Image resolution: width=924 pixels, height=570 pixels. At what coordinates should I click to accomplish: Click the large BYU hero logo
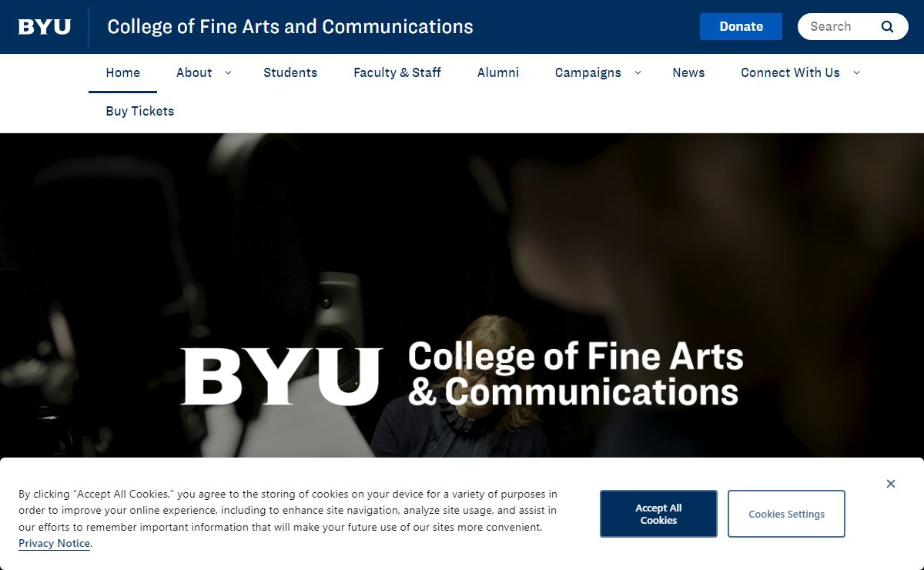point(282,377)
